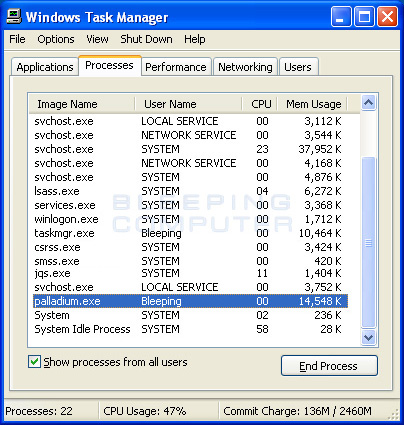This screenshot has height=425, width=404.
Task: Open the Applications tab
Action: click(x=45, y=67)
